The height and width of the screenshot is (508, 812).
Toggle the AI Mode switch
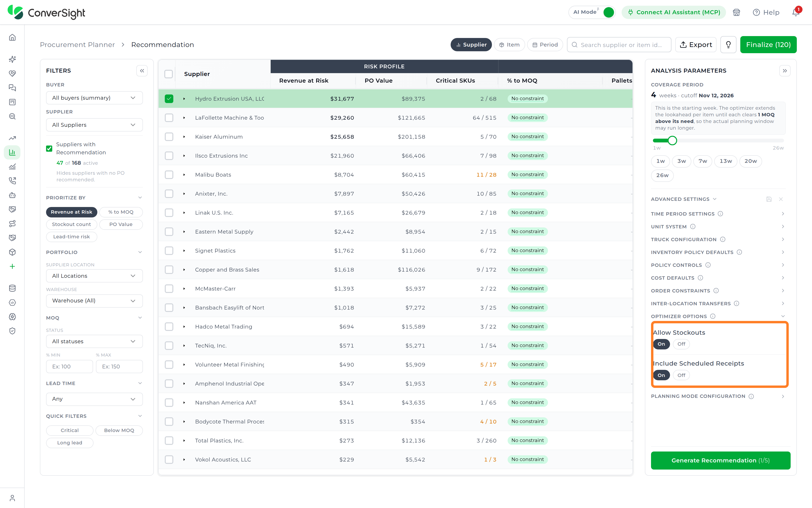click(x=609, y=12)
